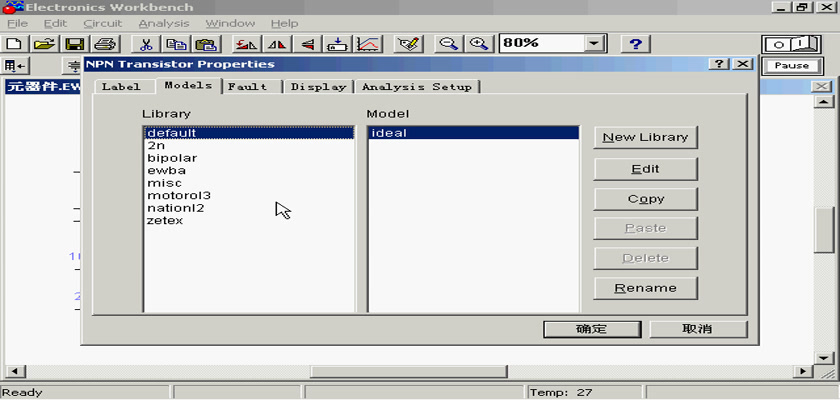Open the Analysis menu
The width and height of the screenshot is (840, 400).
point(164,24)
